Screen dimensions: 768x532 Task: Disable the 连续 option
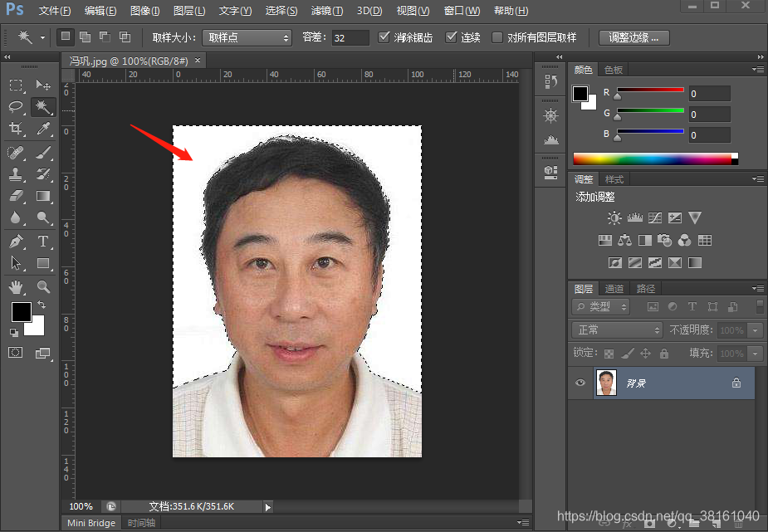point(451,37)
